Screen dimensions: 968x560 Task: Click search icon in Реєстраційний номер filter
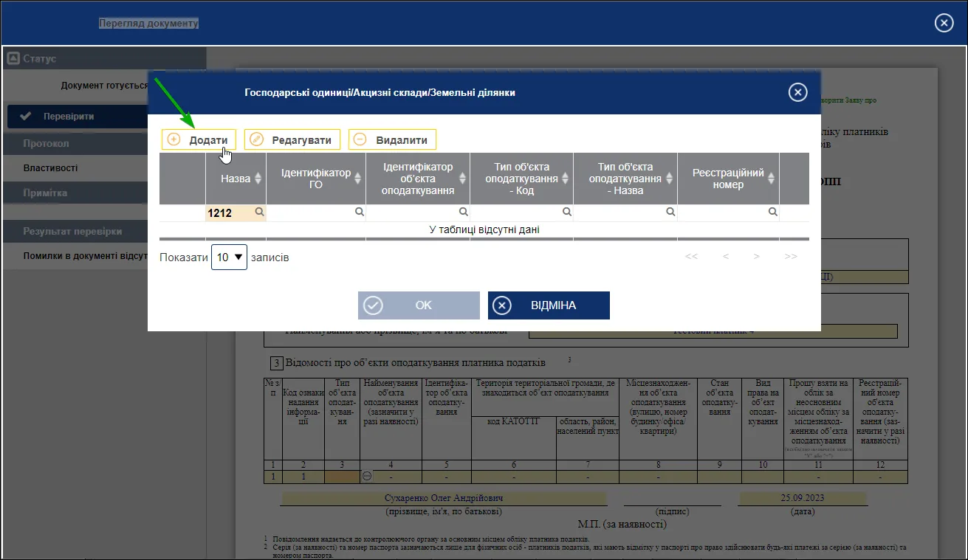click(x=772, y=212)
